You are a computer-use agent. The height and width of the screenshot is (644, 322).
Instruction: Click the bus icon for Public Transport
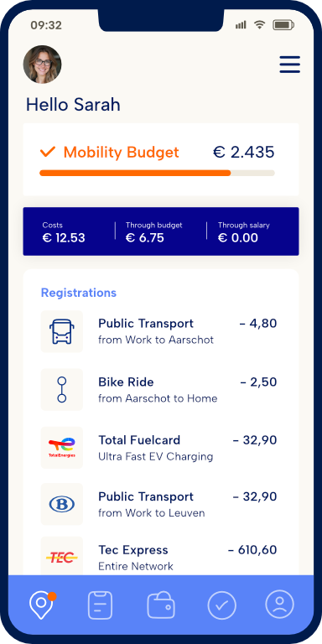pyautogui.click(x=62, y=331)
